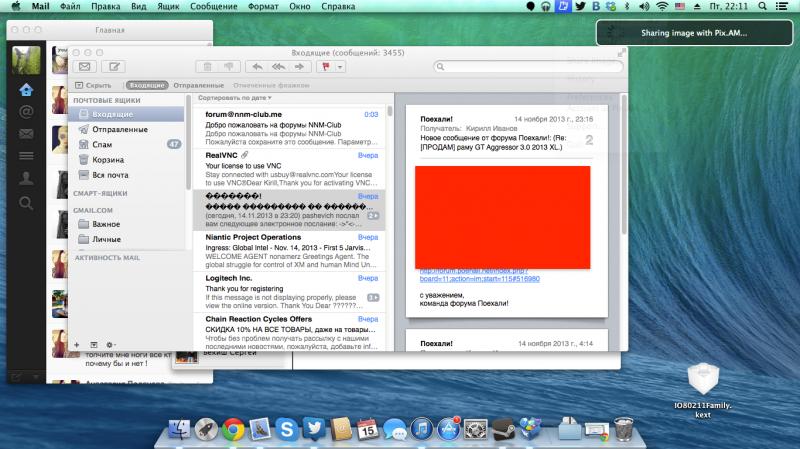
Task: Open Google Chrome from the Dock
Action: tap(233, 430)
